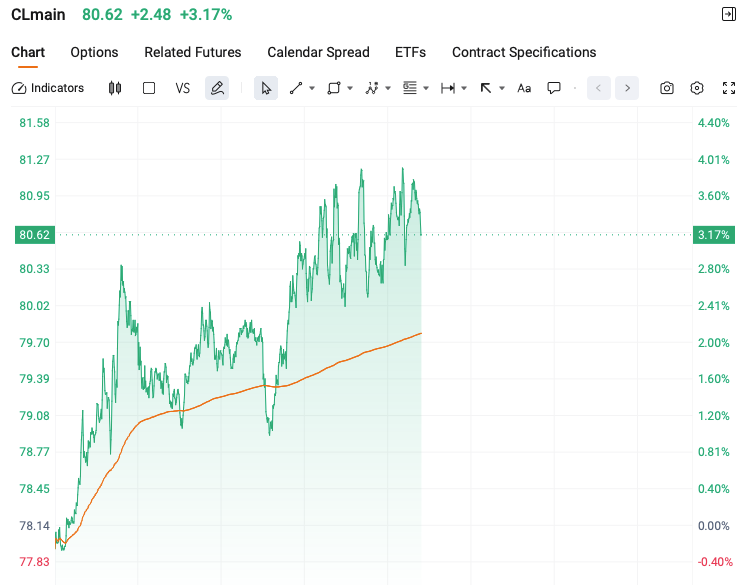Select the Fibonacci levels tool
This screenshot has height=585, width=747.
410,88
